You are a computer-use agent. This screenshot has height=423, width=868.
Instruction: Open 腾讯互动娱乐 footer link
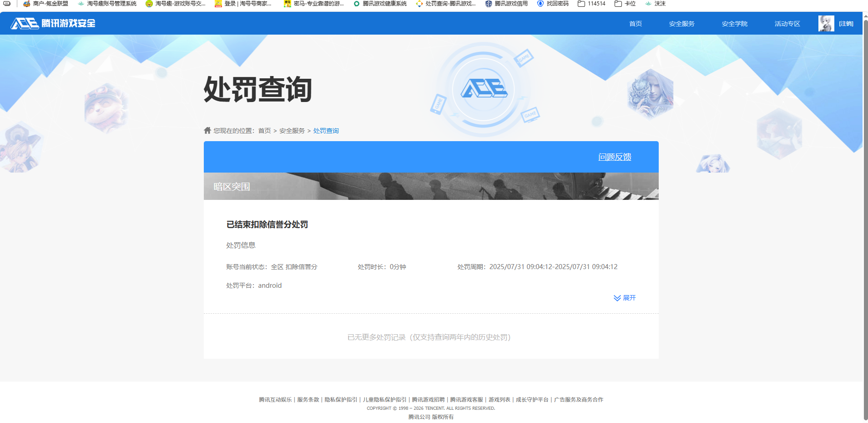(x=275, y=400)
